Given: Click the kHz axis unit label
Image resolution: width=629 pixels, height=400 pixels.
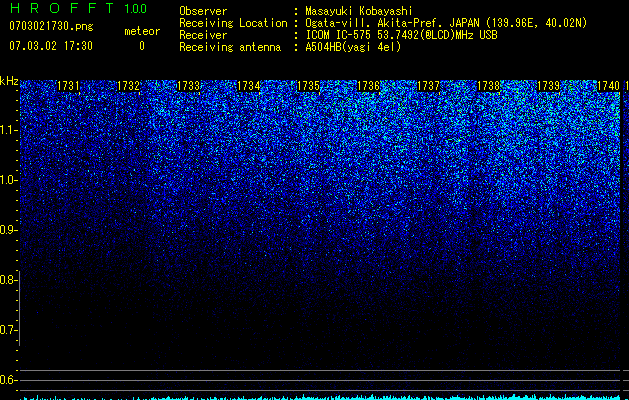Looking at the screenshot, I should point(9,81).
